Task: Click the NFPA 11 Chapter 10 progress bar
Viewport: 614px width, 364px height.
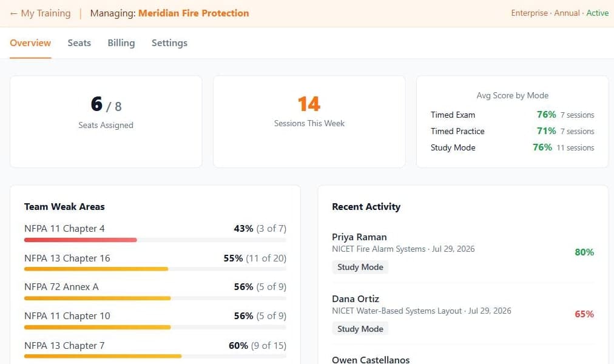Action: 155,327
